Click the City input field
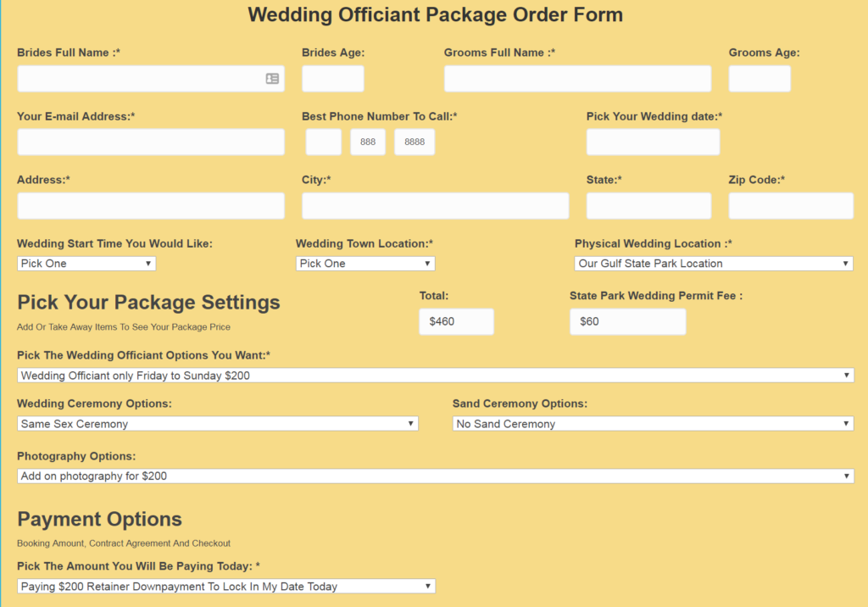The height and width of the screenshot is (607, 868). [x=435, y=206]
